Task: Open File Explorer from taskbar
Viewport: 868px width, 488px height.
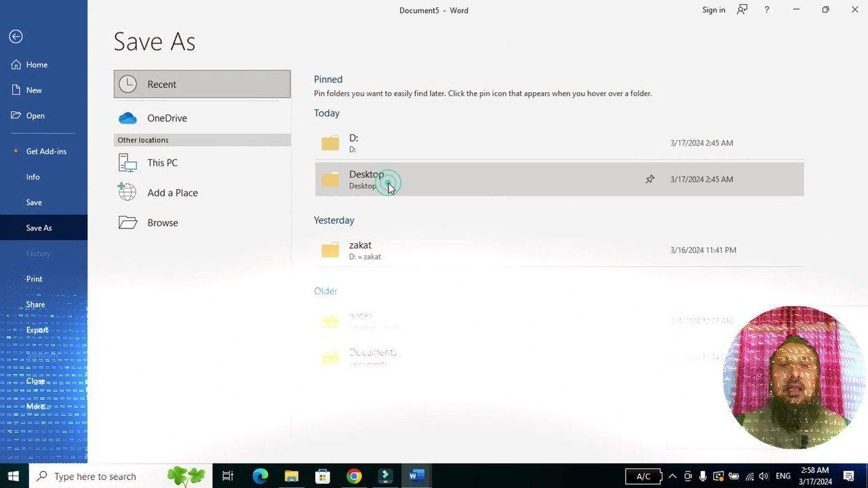Action: (292, 476)
